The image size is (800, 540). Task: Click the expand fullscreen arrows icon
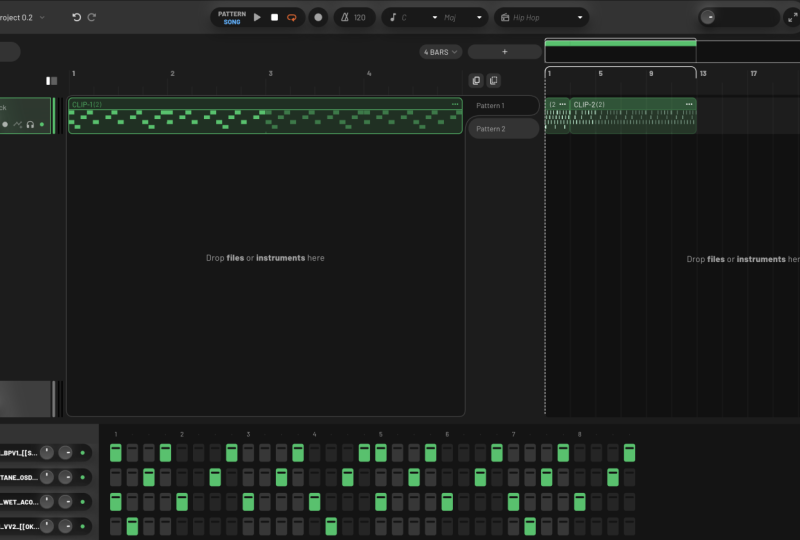tap(792, 17)
